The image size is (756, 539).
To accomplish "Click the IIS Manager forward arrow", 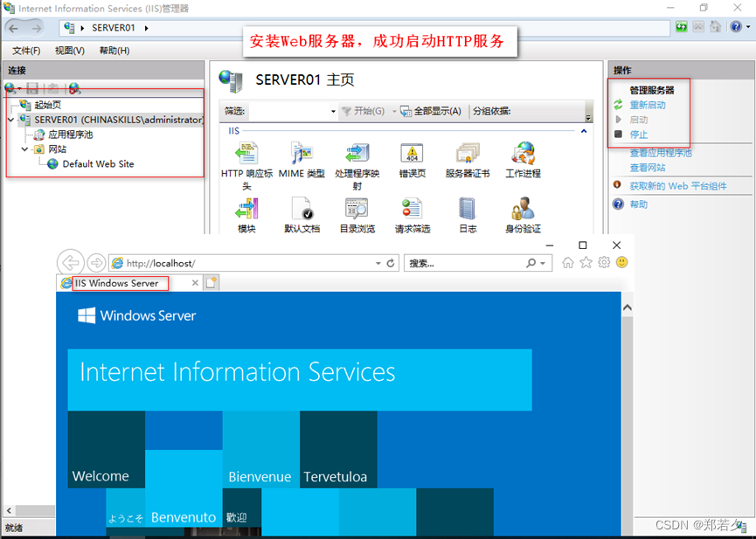I will (x=37, y=29).
